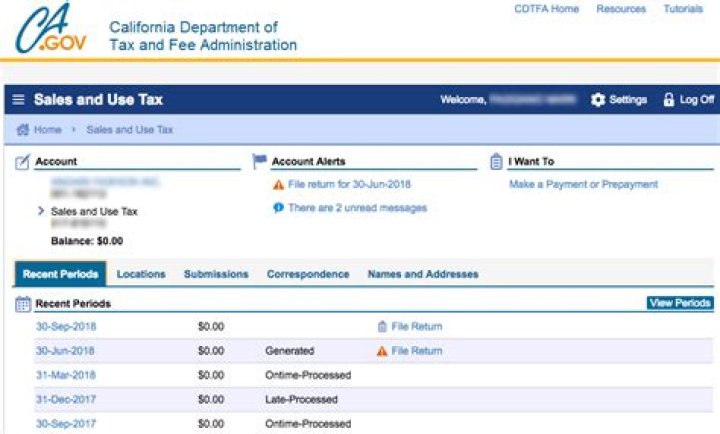Open the Resources link
The width and height of the screenshot is (720, 434).
(x=621, y=9)
